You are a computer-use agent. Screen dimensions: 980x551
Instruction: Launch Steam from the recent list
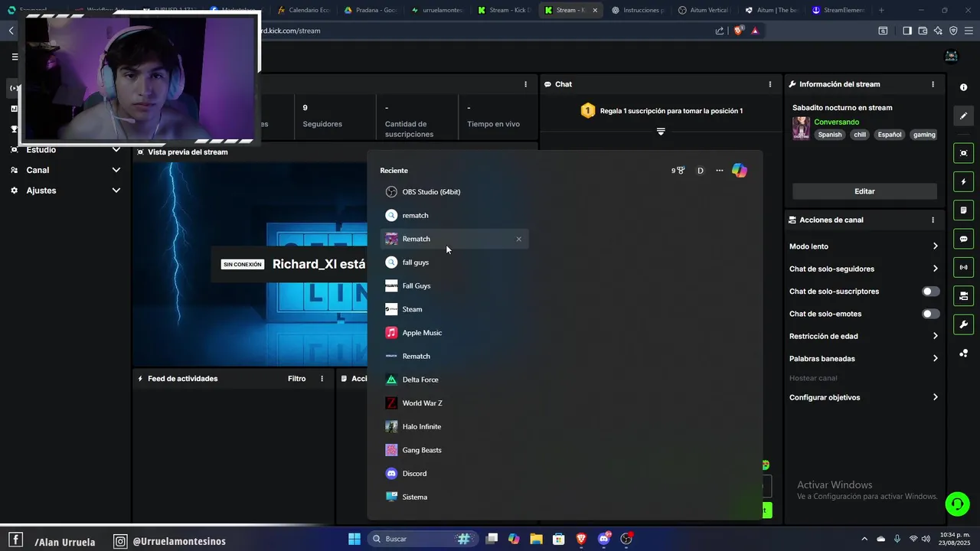click(x=454, y=309)
